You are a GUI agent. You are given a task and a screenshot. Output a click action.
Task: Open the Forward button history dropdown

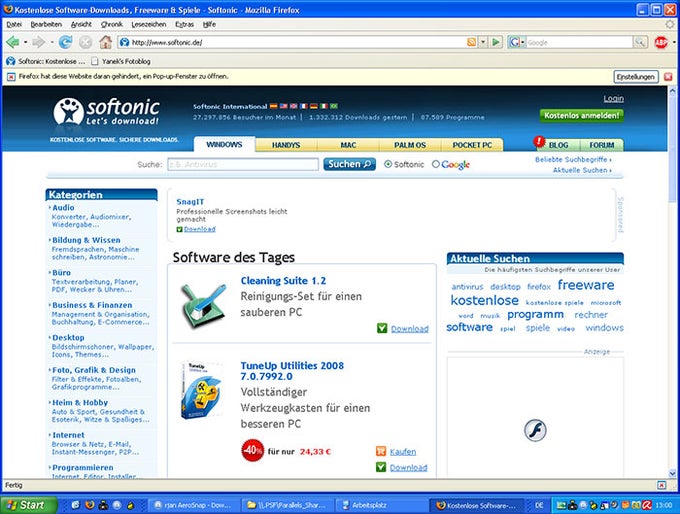[52, 42]
